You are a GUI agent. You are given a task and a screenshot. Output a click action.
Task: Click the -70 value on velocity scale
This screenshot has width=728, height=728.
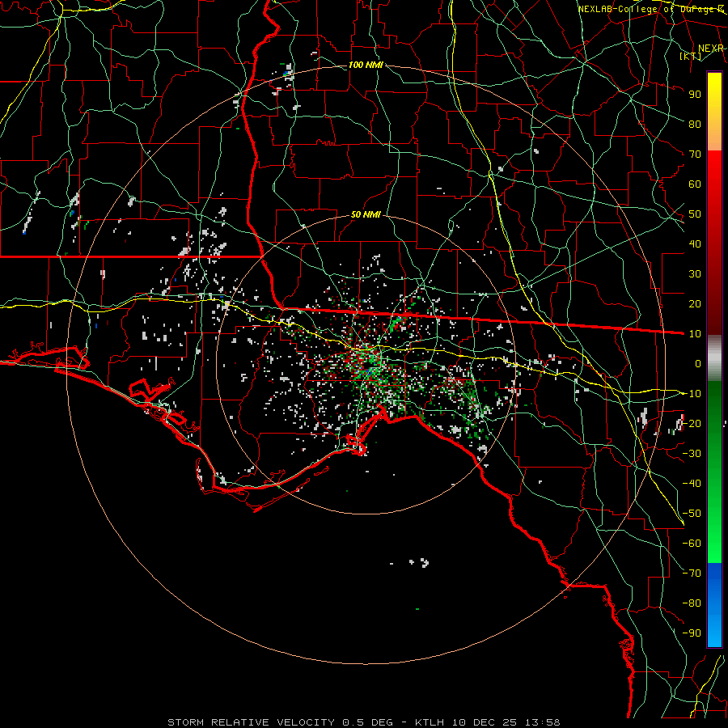click(x=692, y=574)
